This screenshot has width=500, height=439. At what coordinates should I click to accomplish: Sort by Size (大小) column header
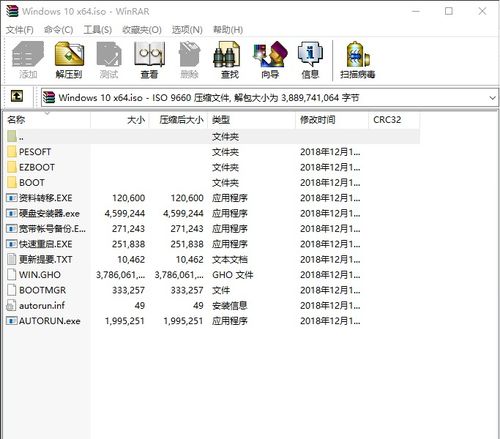point(120,120)
